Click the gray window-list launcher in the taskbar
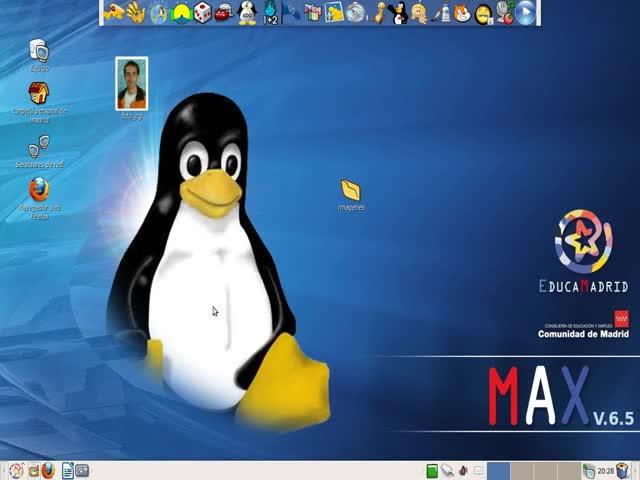 (x=82, y=471)
